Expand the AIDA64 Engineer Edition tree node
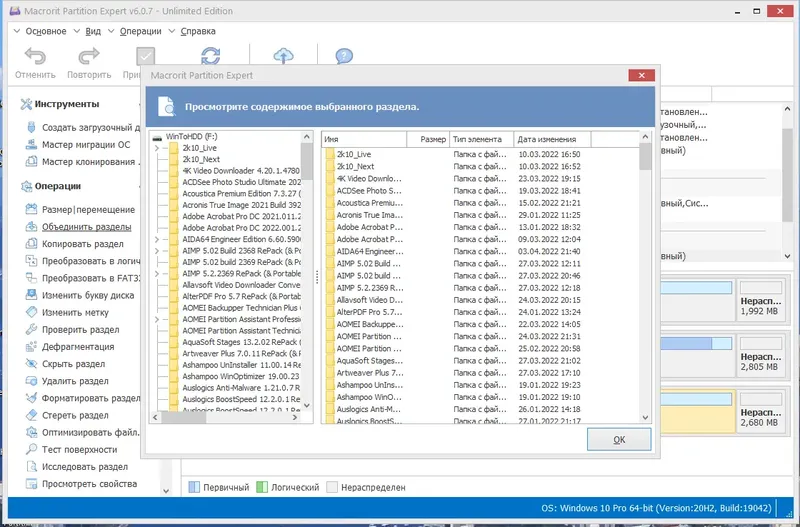 157,239
